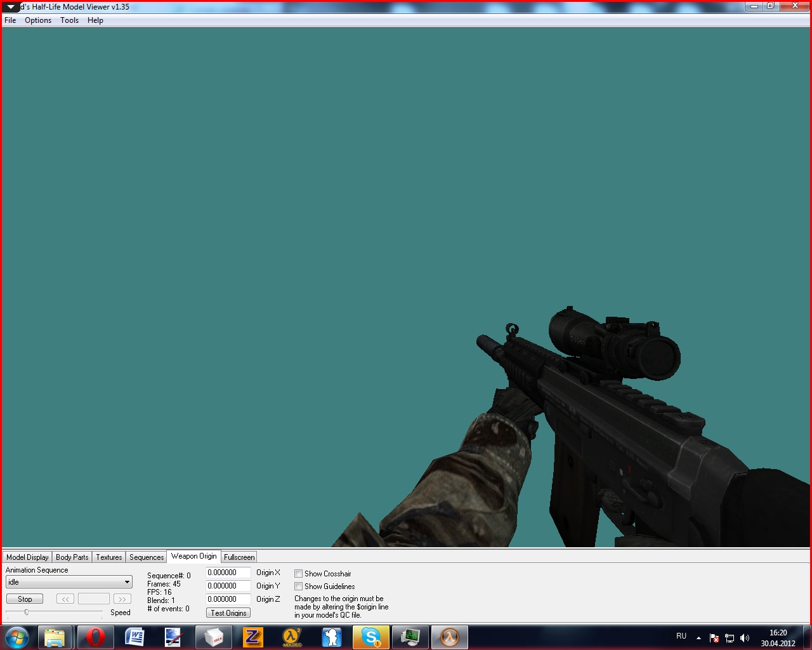This screenshot has height=650, width=812.
Task: Enable the Show Guidelines checkbox
Action: tap(298, 587)
